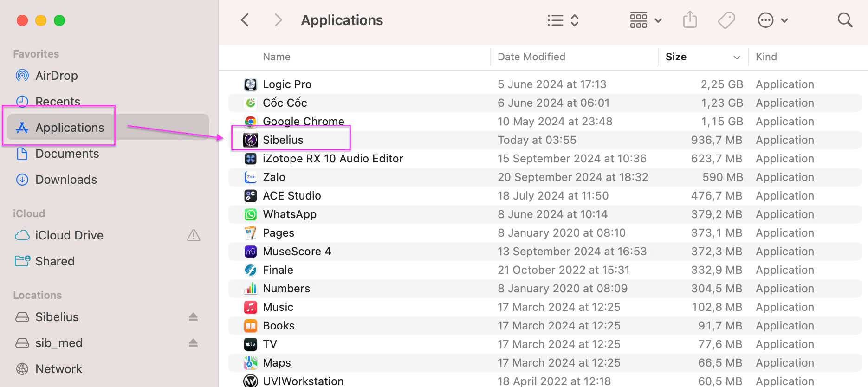Image resolution: width=868 pixels, height=387 pixels.
Task: Toggle sort direction arrow on Size column
Action: (x=737, y=57)
